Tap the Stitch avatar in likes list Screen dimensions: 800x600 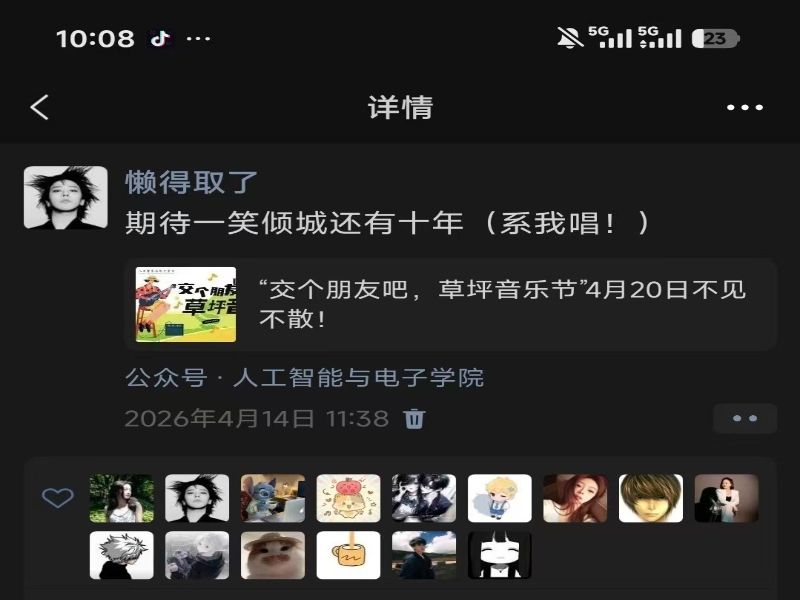(x=273, y=498)
